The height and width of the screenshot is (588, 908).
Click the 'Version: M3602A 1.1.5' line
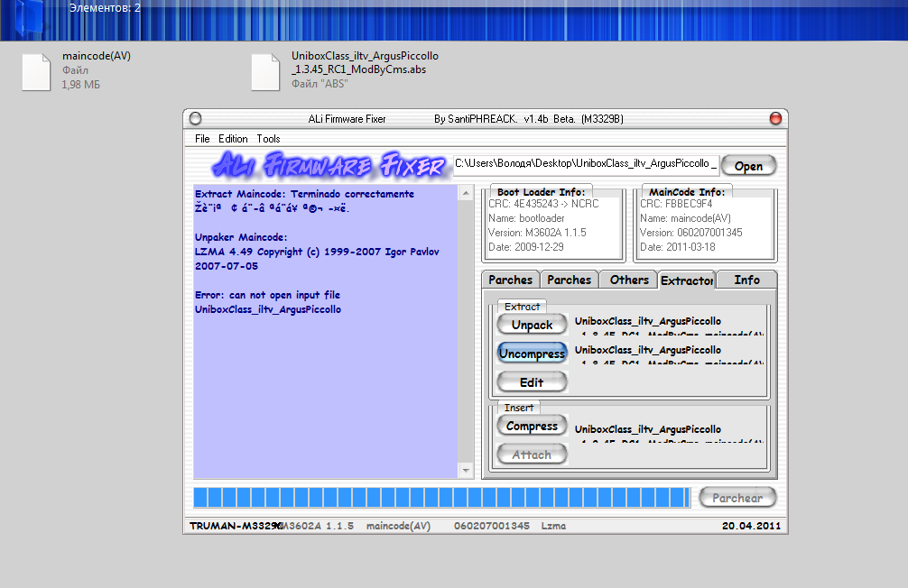click(537, 233)
